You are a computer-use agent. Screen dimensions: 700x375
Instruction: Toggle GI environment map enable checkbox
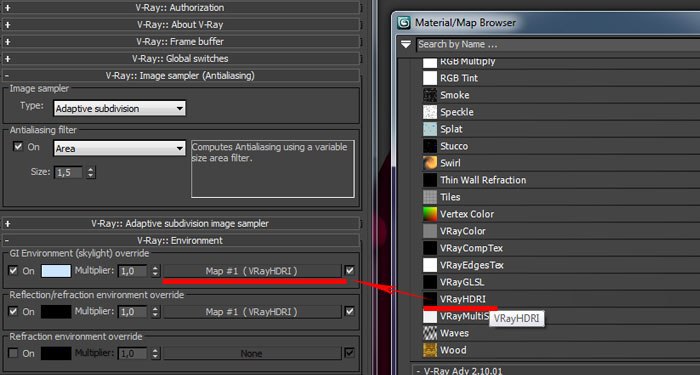coord(349,271)
